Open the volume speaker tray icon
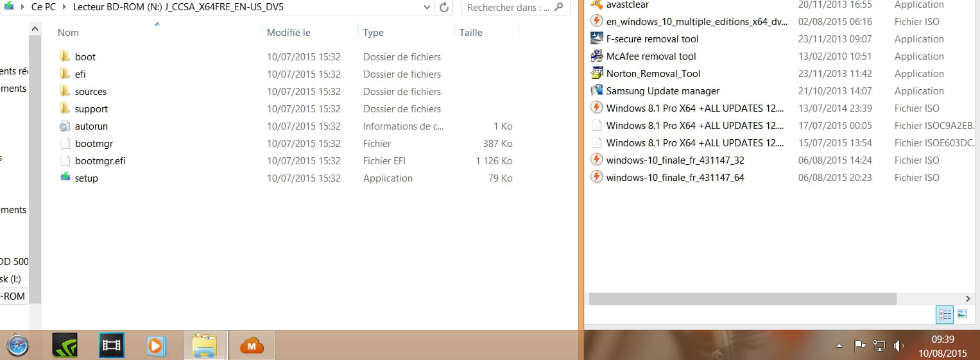This screenshot has height=360, width=980. point(898,346)
